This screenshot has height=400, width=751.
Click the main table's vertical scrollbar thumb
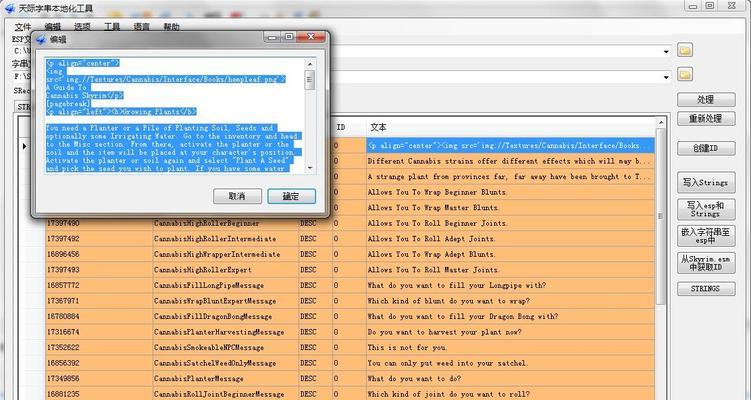(x=660, y=218)
